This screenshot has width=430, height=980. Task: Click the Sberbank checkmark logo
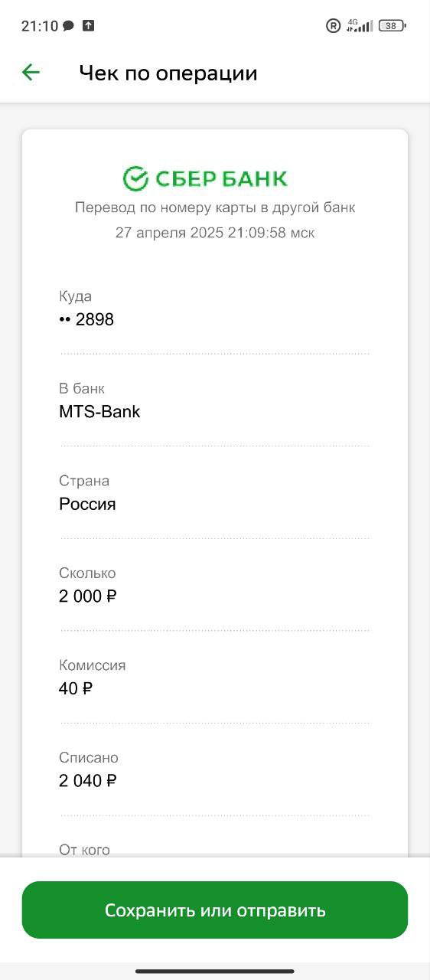point(135,178)
